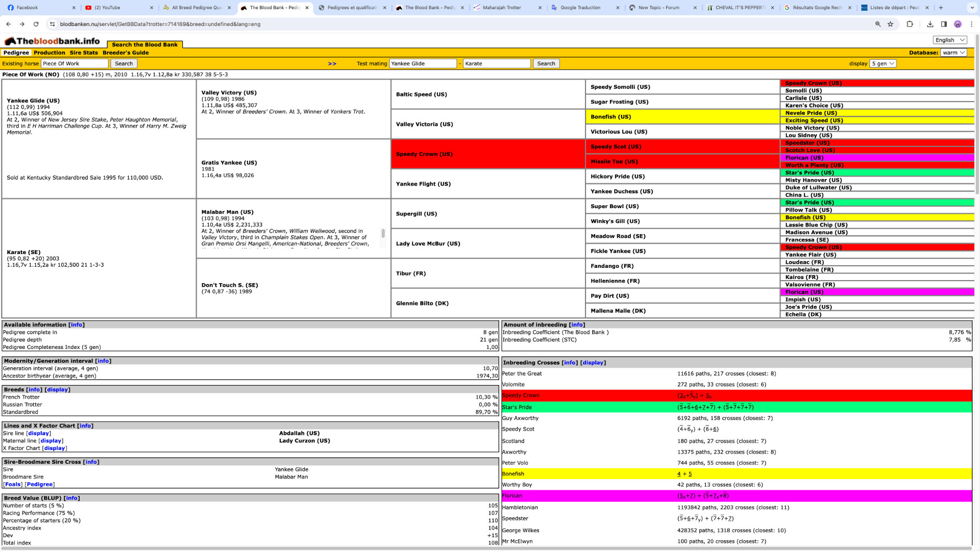
Task: Click the Existing horse input field
Action: click(x=75, y=64)
